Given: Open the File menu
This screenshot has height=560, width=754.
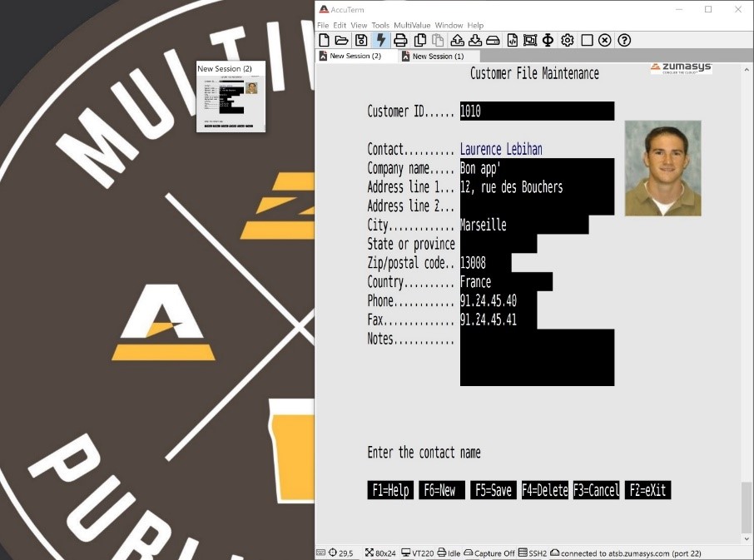Looking at the screenshot, I should click(323, 25).
